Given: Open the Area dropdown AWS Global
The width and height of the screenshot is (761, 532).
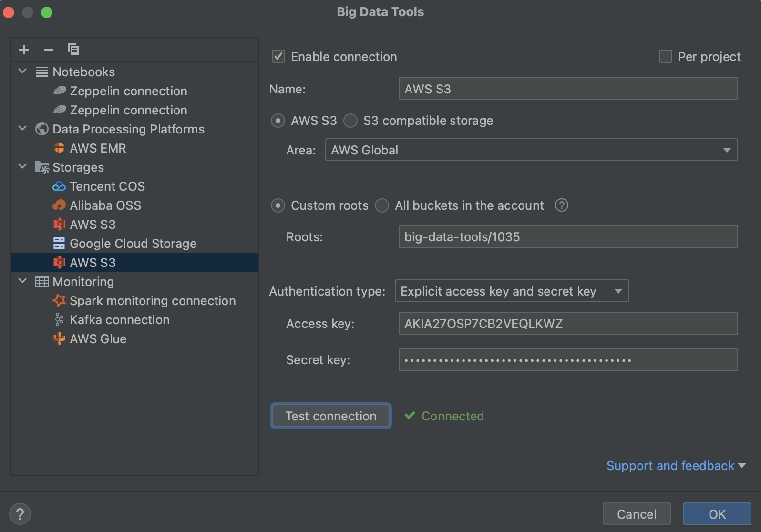Looking at the screenshot, I should 531,150.
